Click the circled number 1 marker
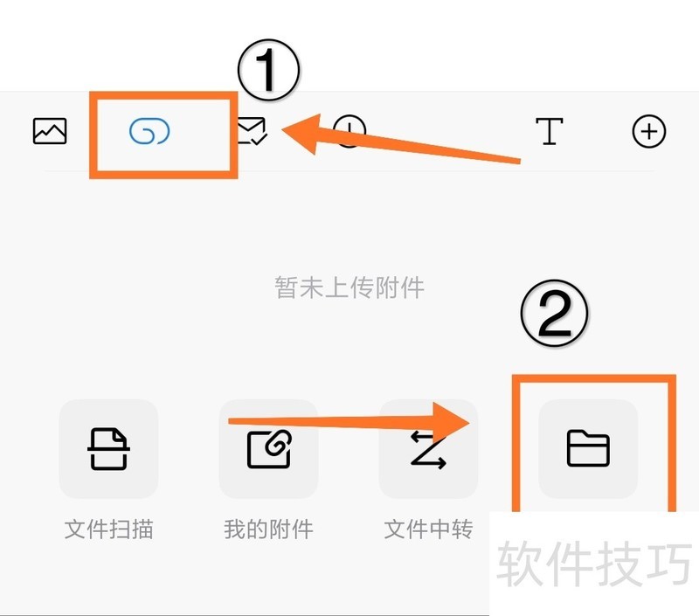 269,70
